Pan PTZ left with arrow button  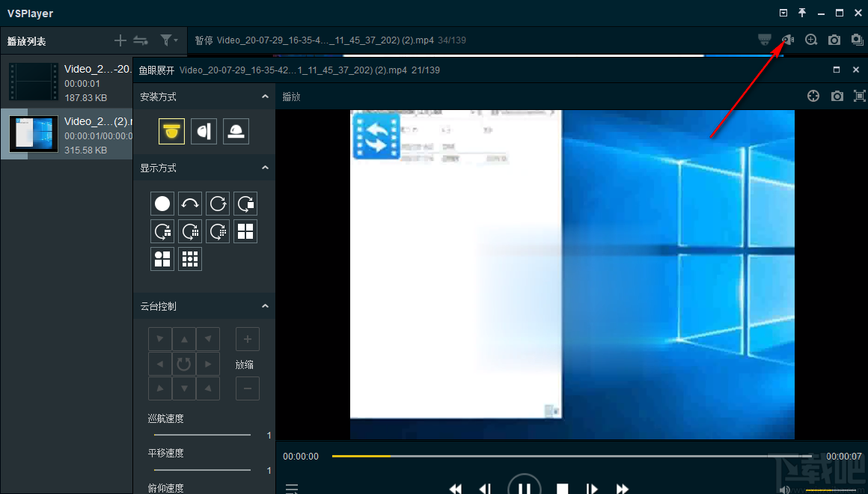pos(160,364)
